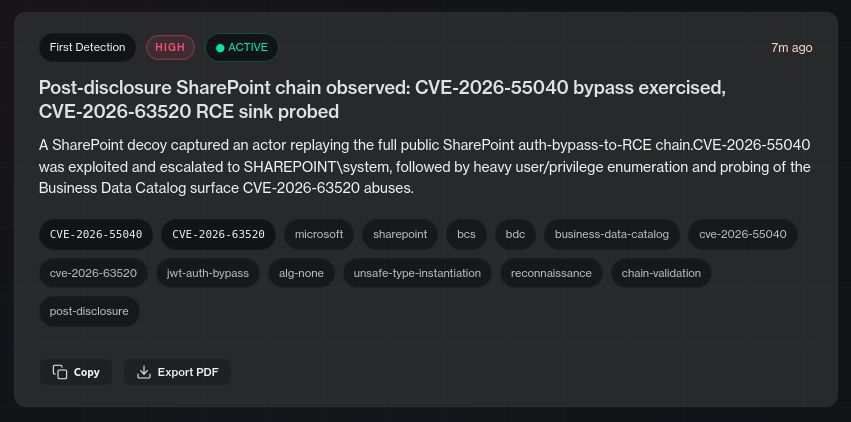Click the Export PDF download icon
The width and height of the screenshot is (851, 422).
pyautogui.click(x=144, y=372)
